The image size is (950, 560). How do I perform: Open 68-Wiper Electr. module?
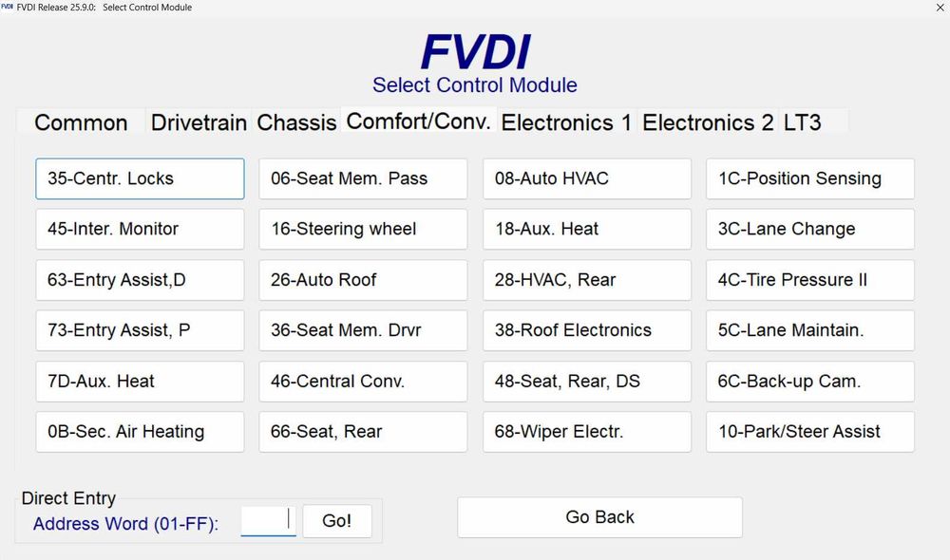point(586,432)
